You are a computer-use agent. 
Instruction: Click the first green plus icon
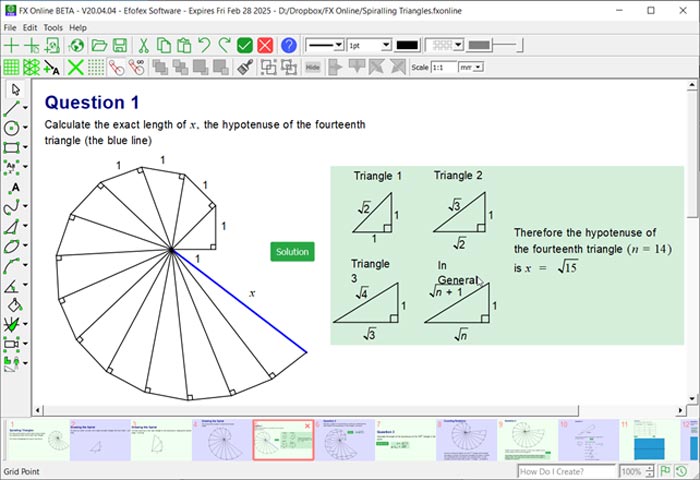pos(12,45)
